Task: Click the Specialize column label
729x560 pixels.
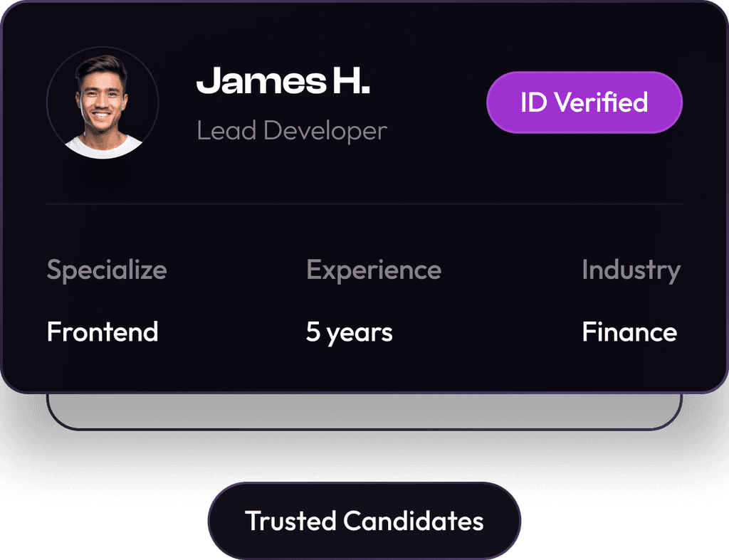Action: point(107,270)
